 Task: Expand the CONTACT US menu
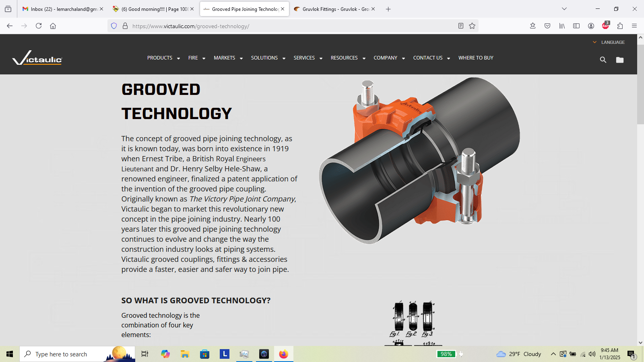tap(431, 58)
